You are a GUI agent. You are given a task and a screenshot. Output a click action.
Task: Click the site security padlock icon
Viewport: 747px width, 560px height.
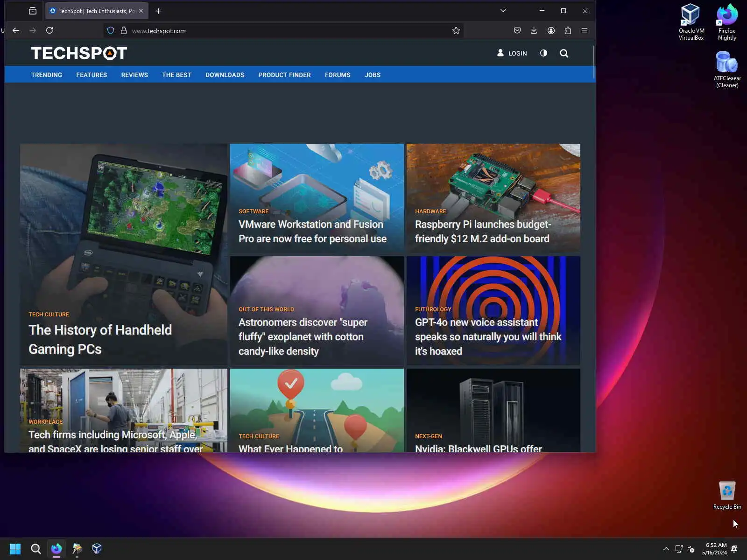pyautogui.click(x=124, y=31)
